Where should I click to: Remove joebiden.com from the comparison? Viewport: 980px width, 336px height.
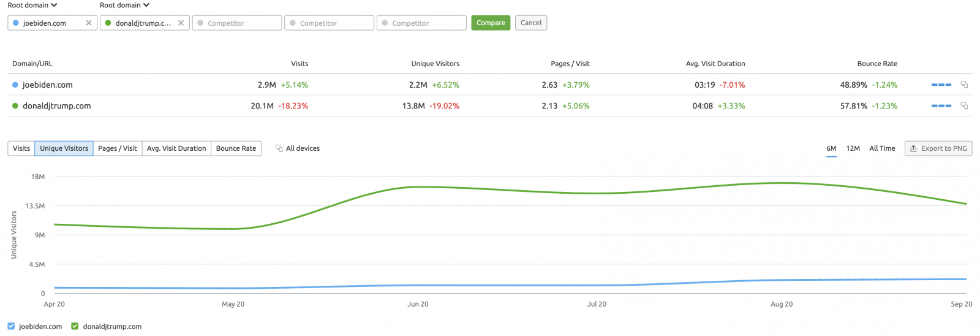coord(89,23)
